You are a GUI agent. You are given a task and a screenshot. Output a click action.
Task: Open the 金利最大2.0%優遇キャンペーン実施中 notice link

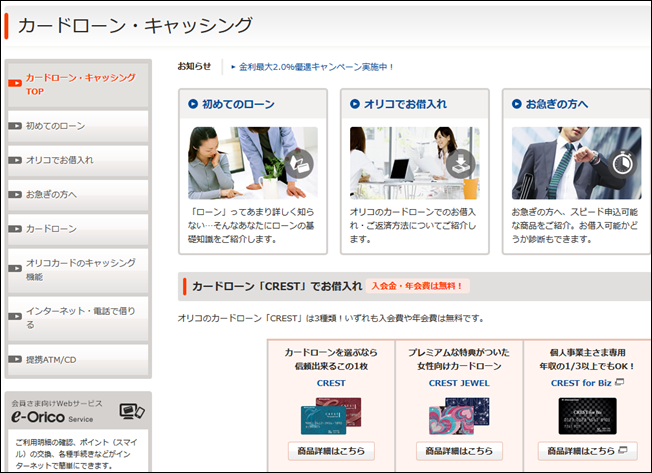[316, 67]
